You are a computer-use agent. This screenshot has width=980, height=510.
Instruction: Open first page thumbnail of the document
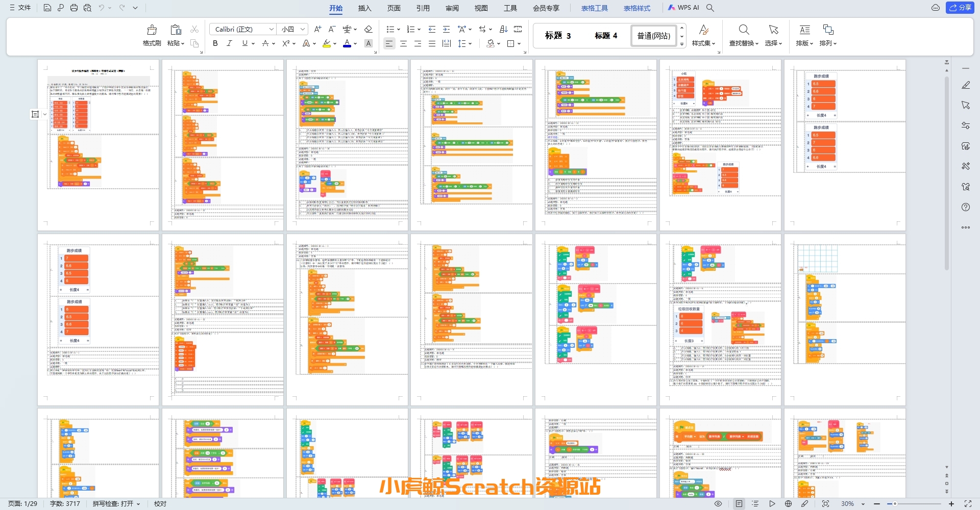[98, 145]
